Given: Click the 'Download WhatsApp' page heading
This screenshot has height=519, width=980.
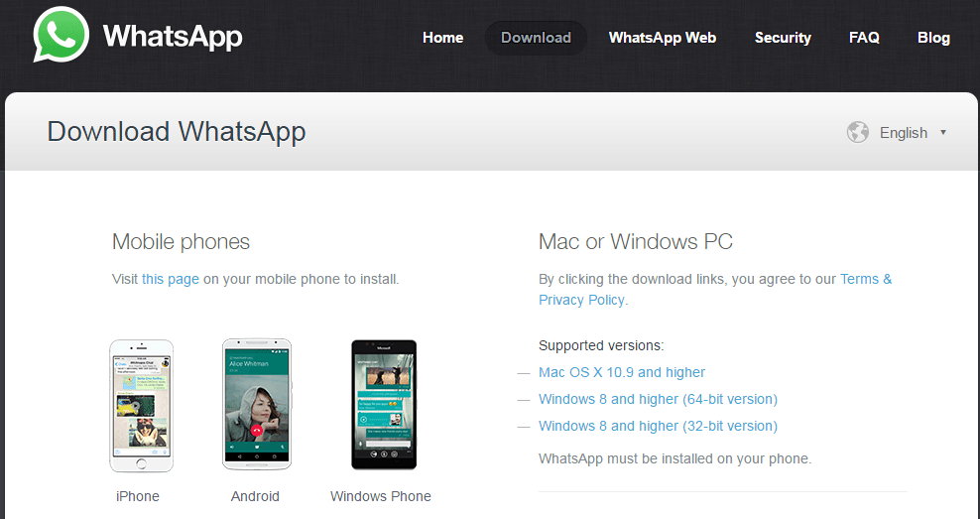Looking at the screenshot, I should tap(177, 132).
